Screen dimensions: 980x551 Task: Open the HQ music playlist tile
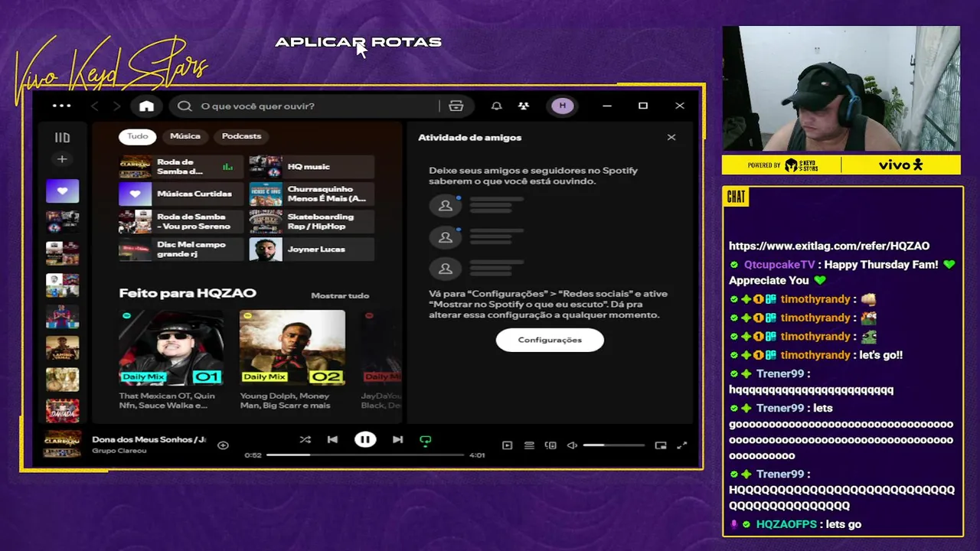(x=312, y=167)
